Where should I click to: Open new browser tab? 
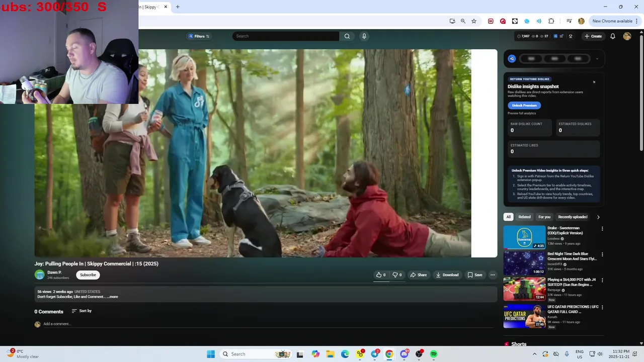click(x=178, y=7)
